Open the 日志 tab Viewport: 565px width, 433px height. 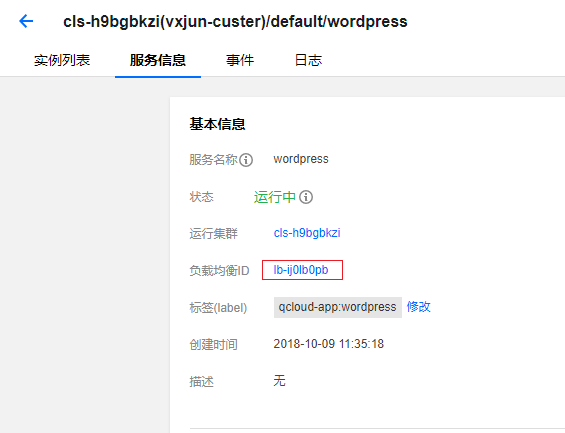coord(308,60)
